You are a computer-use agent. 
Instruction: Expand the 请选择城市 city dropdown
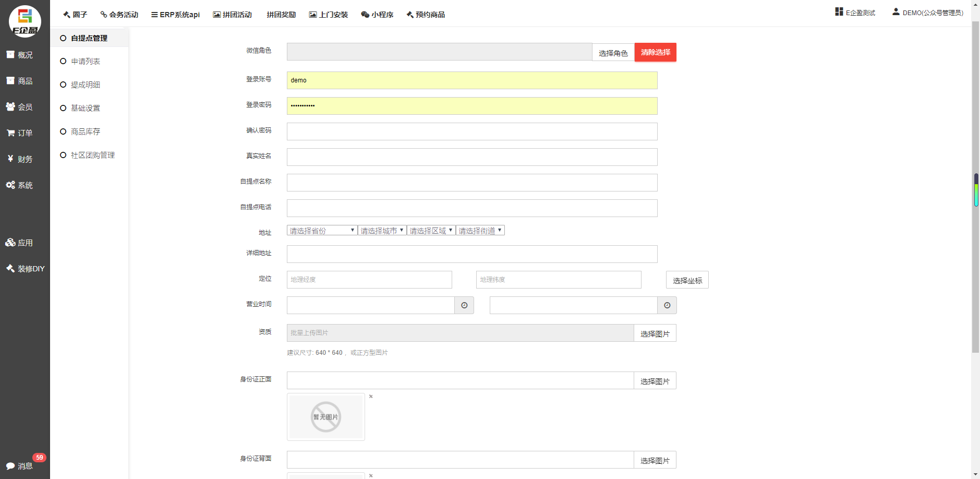[382, 231]
